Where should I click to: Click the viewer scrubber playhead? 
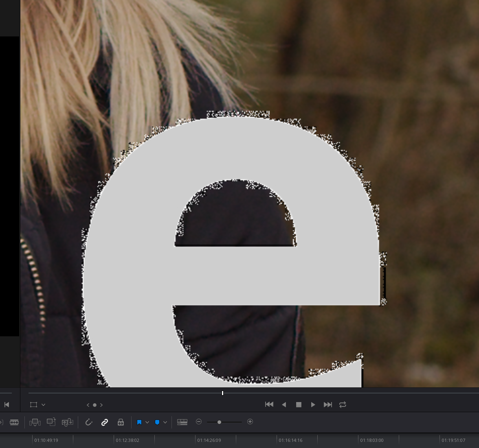click(x=222, y=393)
